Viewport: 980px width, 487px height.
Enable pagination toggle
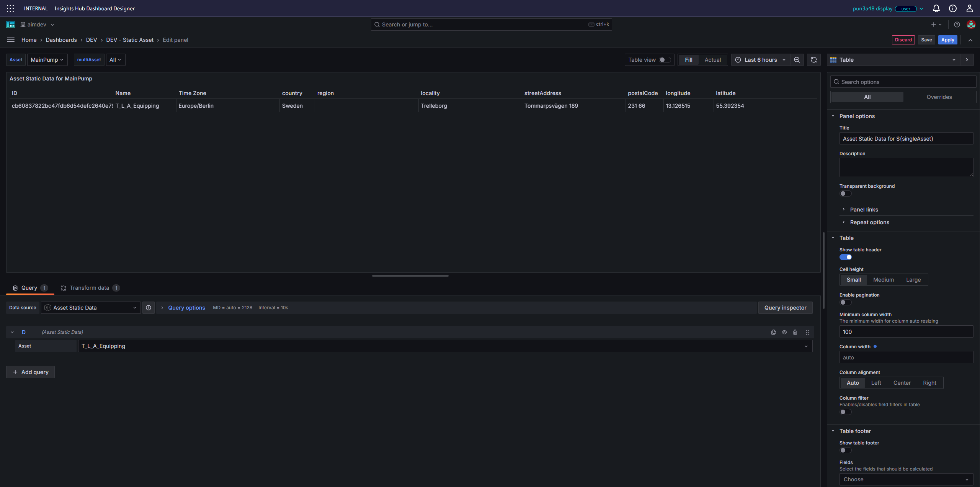point(845,302)
